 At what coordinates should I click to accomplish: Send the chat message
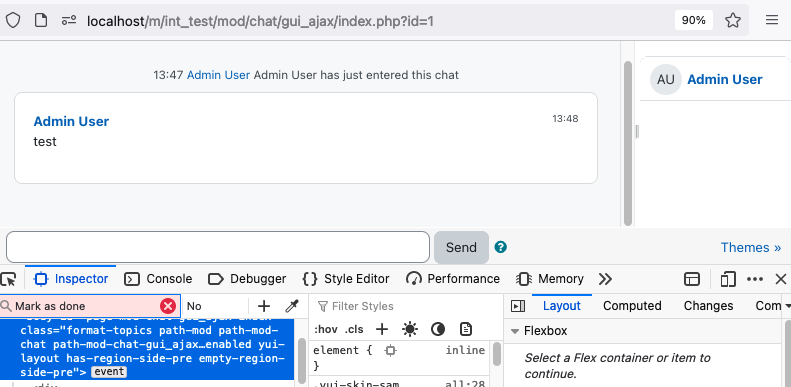(x=461, y=247)
